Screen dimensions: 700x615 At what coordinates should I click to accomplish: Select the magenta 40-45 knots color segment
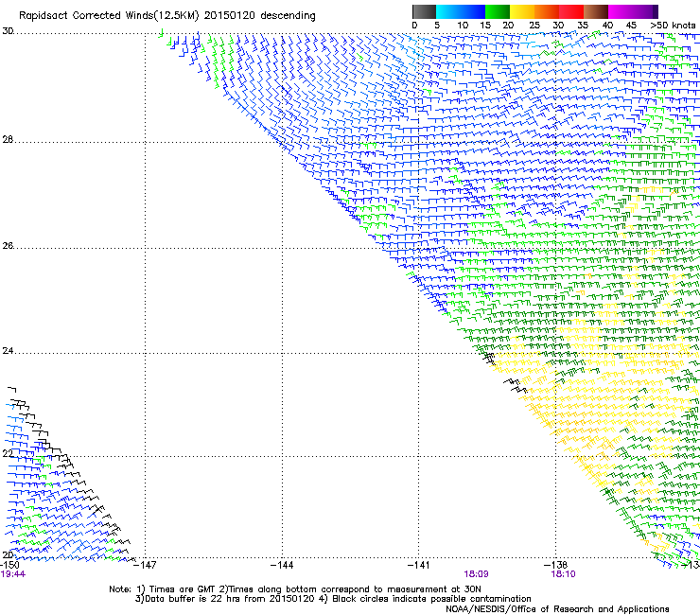621,11
